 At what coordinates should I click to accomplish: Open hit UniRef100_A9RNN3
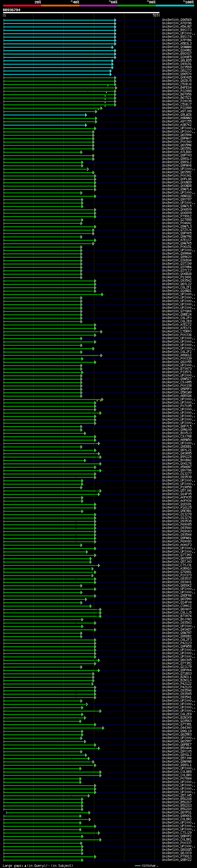pyautogui.click(x=177, y=118)
